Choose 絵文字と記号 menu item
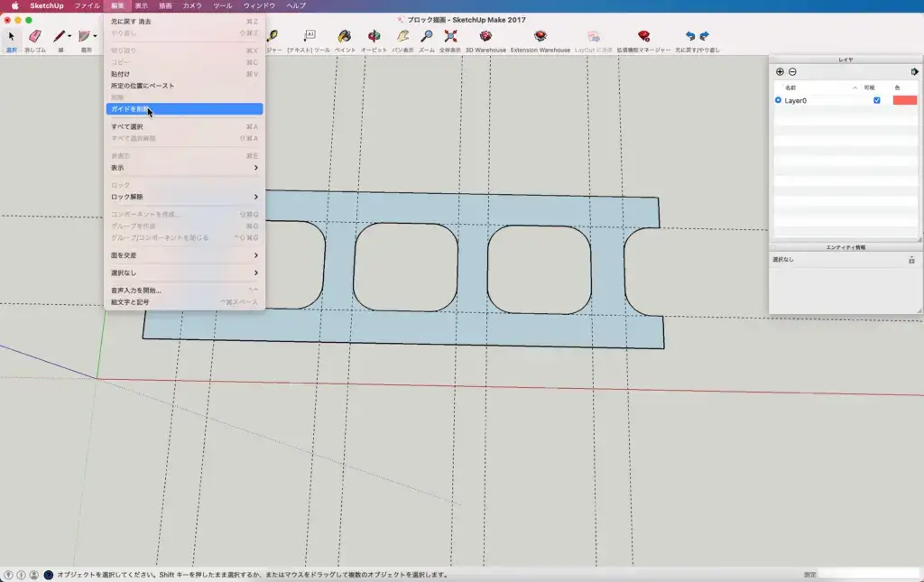Screen dimensions: 924x582 184,302
